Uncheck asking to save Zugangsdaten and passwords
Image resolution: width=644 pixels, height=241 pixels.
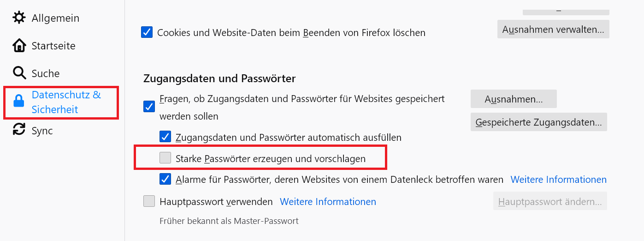pos(149,107)
